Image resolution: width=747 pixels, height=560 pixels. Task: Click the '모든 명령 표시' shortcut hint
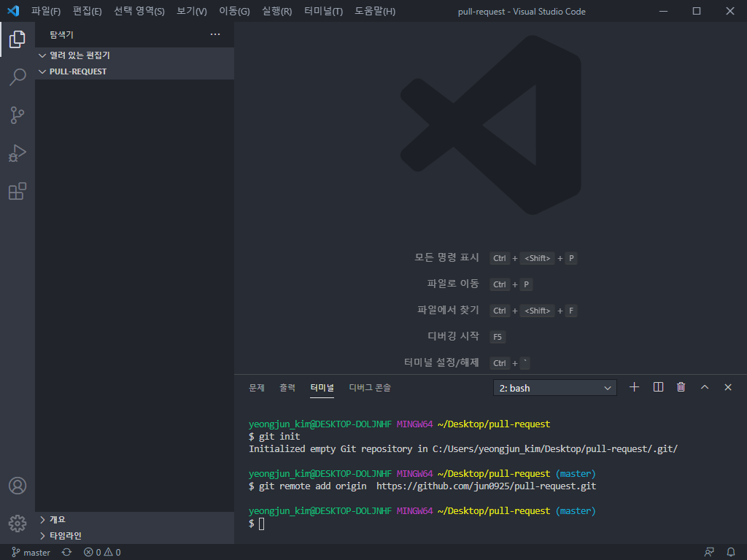[446, 257]
